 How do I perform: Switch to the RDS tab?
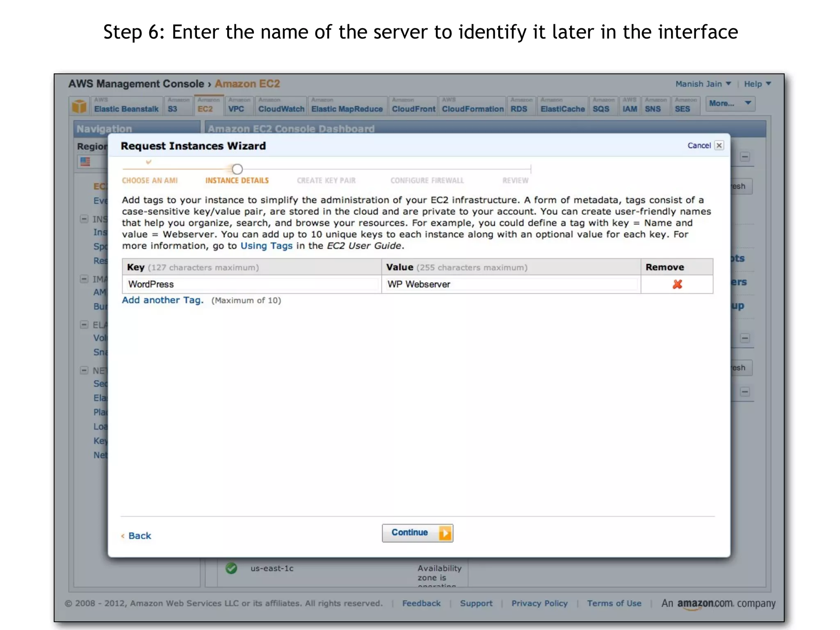(x=521, y=106)
